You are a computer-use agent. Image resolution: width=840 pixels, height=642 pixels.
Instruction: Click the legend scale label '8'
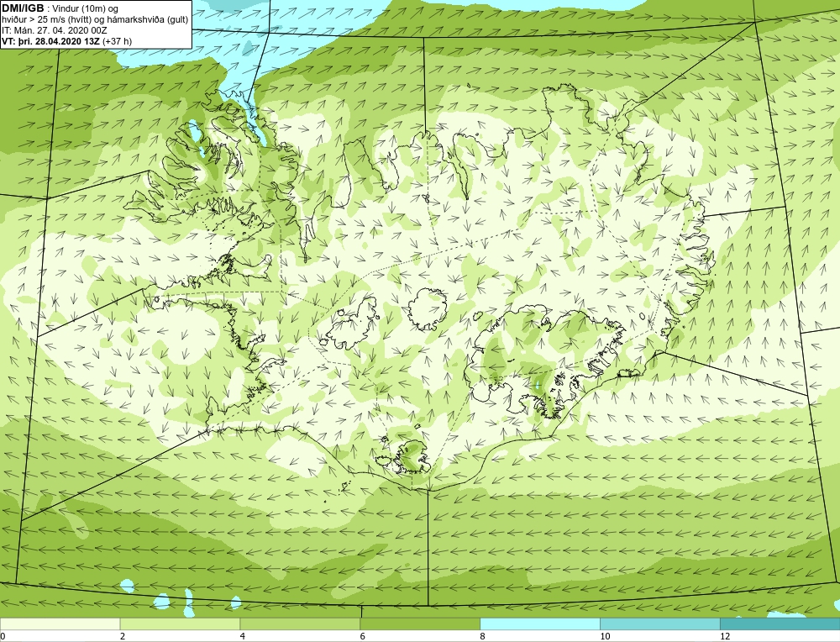point(483,636)
